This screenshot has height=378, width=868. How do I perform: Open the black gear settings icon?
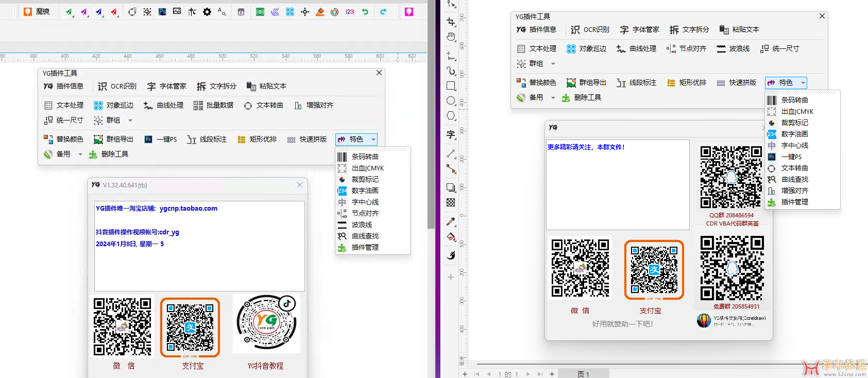pos(207,12)
